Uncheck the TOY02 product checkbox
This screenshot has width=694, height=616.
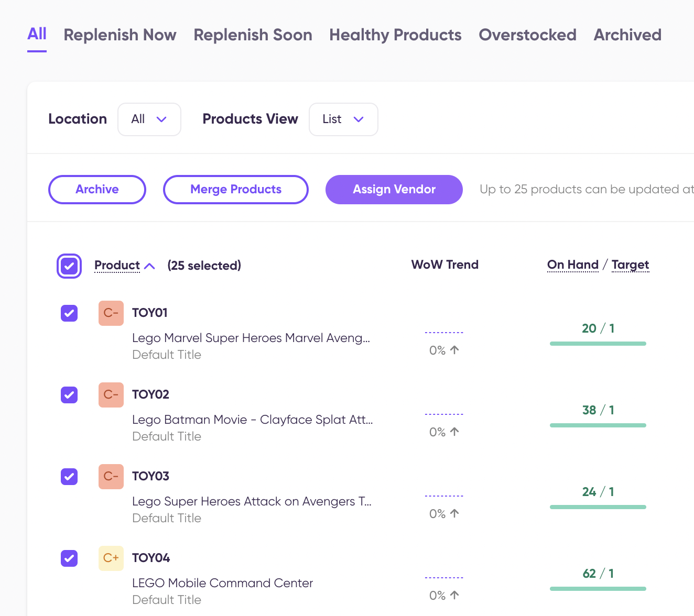point(69,395)
